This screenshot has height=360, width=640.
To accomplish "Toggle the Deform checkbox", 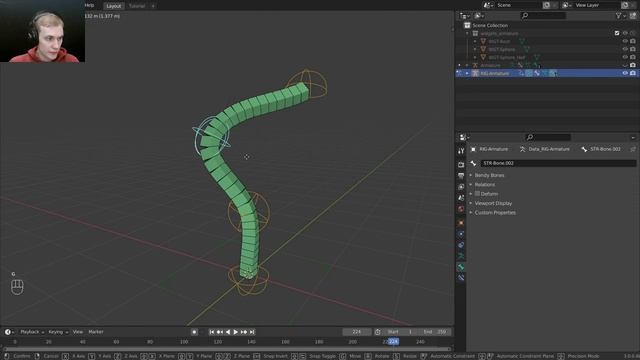I will [477, 193].
